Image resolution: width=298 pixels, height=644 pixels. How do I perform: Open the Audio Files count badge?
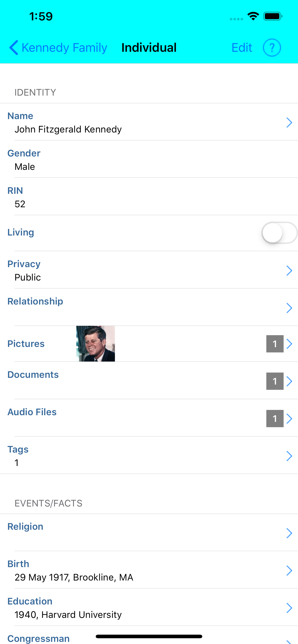coord(275,419)
